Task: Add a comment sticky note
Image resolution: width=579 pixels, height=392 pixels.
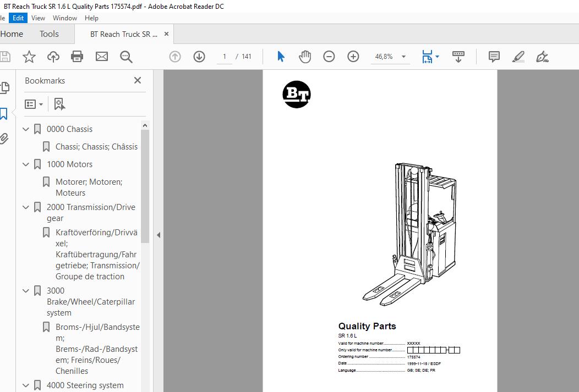Action: (x=494, y=57)
